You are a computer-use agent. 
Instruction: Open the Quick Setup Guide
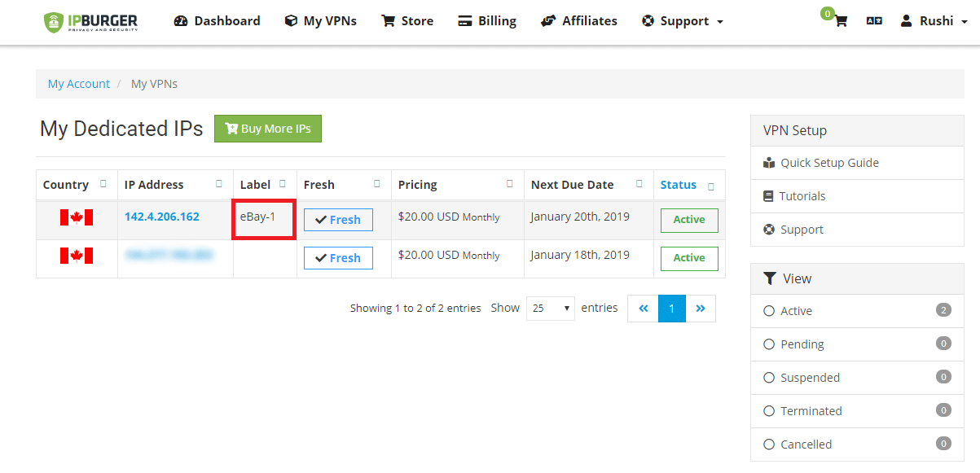[x=828, y=163]
